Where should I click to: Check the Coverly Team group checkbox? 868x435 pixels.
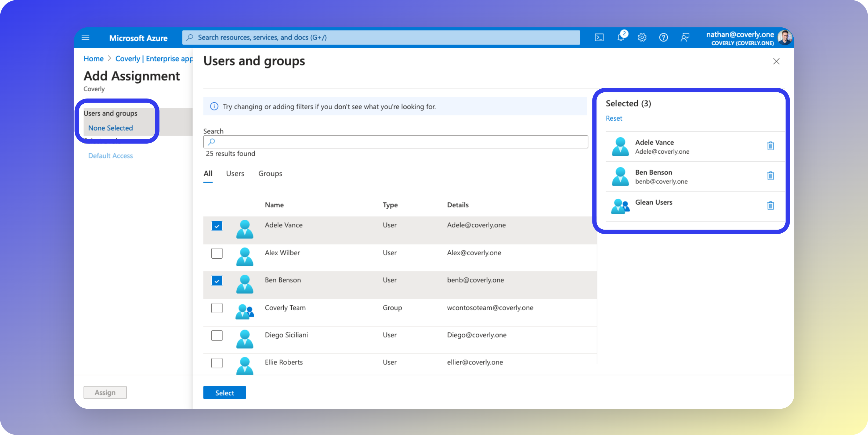(217, 308)
